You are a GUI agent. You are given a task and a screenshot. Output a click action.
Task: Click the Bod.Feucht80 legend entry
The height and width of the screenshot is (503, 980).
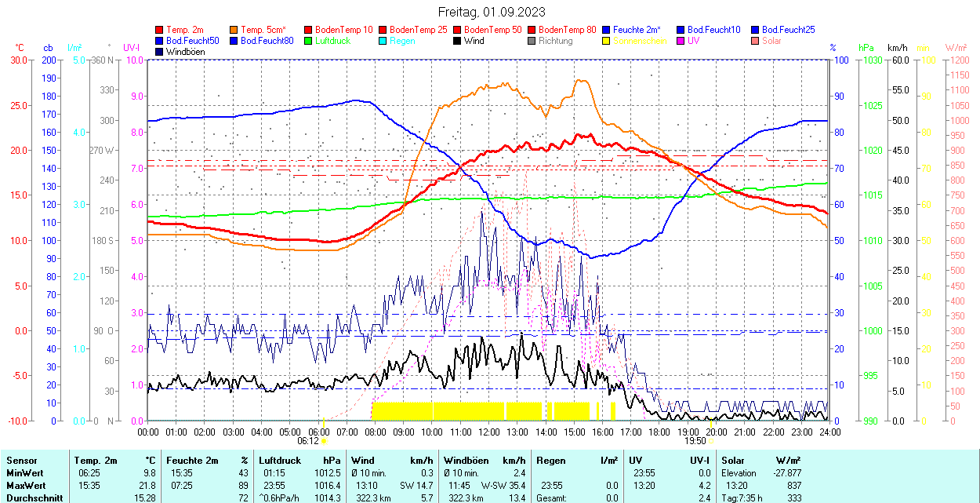click(x=267, y=41)
